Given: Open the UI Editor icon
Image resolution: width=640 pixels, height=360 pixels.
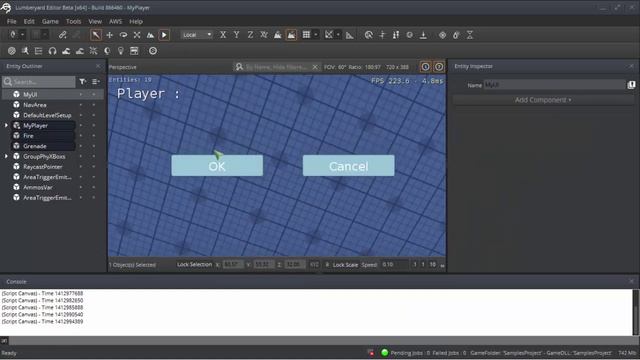Looking at the screenshot, I should point(134,51).
